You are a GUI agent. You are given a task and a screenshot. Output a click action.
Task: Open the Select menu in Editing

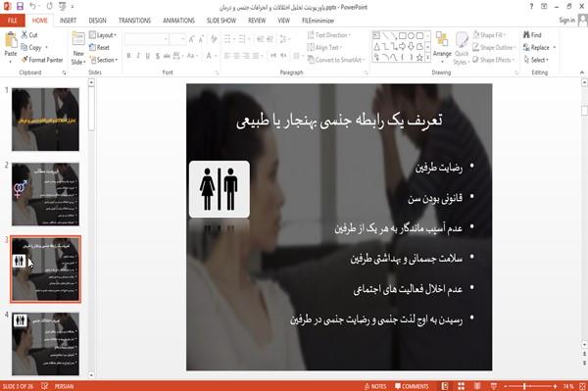click(536, 60)
